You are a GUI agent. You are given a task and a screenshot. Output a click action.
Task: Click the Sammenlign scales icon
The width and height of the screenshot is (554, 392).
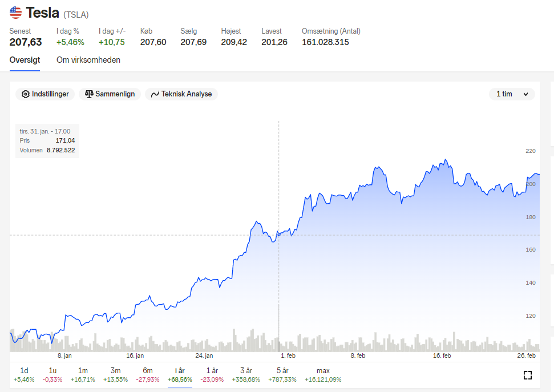pyautogui.click(x=89, y=94)
